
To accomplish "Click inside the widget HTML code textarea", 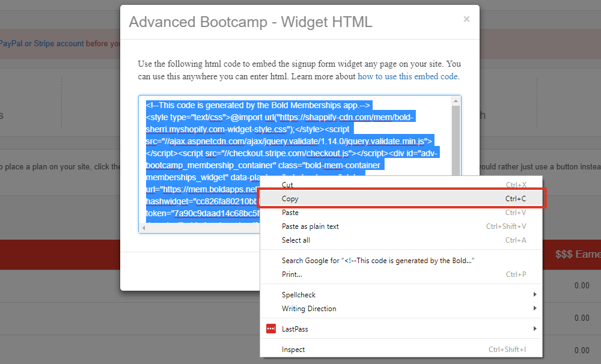I will [x=299, y=164].
